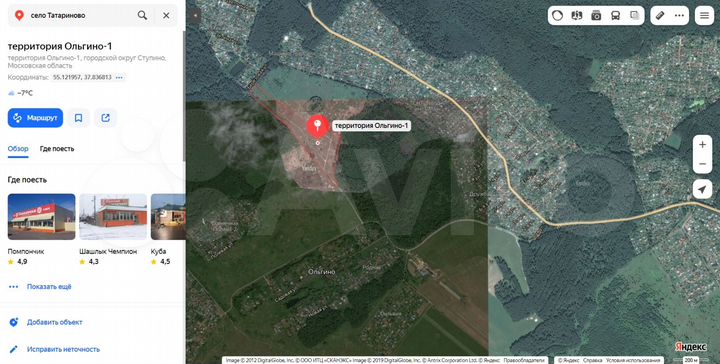Click the Условия использования footer link

point(634,360)
